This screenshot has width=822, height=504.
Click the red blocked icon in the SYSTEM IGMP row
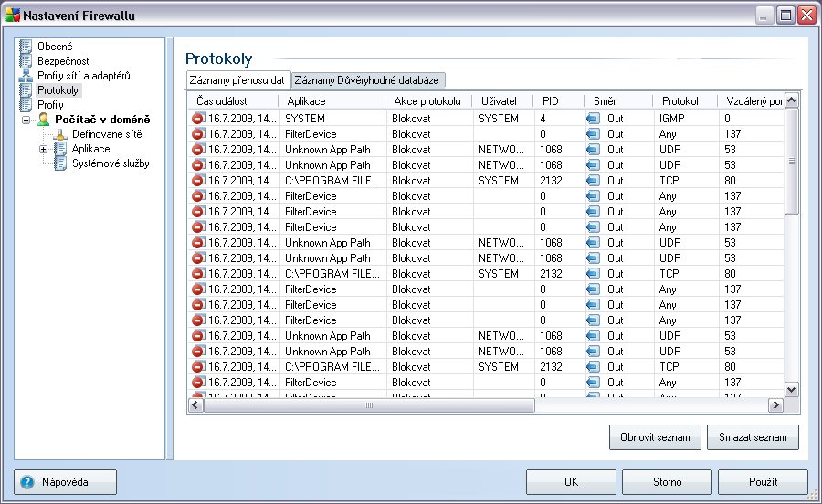[198, 119]
